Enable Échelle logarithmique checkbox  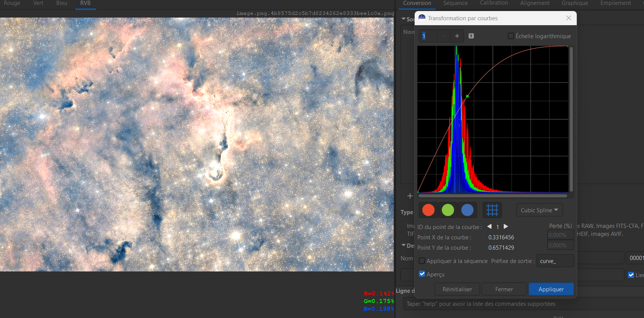pyautogui.click(x=511, y=36)
